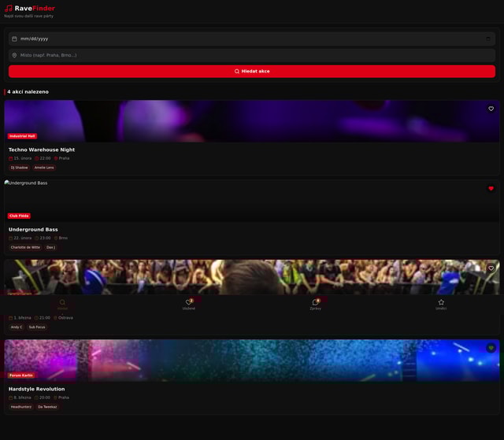Click the '4 akcí nalezeno' results heading
This screenshot has height=440, width=504.
[28, 92]
